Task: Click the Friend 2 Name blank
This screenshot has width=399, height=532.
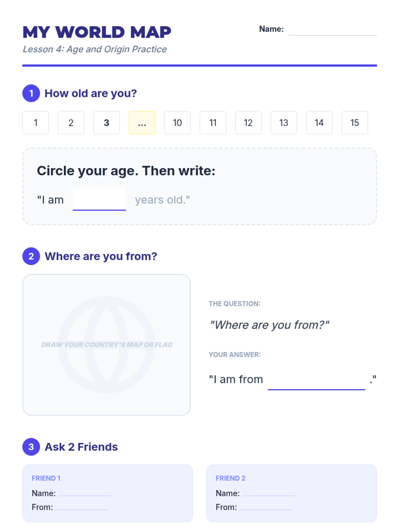Action: (x=268, y=493)
